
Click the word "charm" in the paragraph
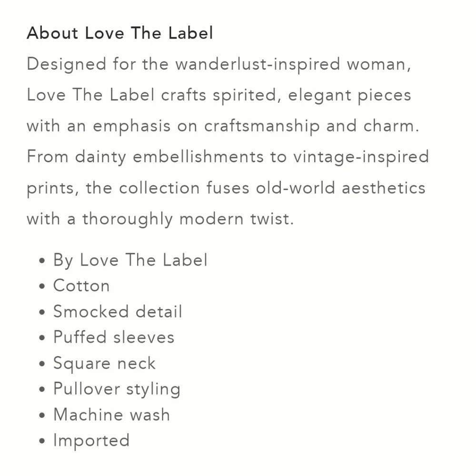click(x=391, y=126)
